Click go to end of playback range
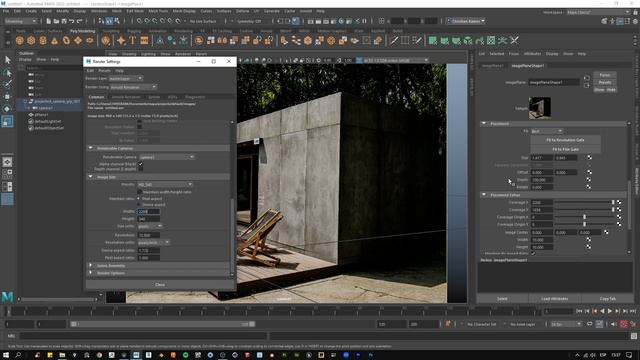 coord(633,311)
